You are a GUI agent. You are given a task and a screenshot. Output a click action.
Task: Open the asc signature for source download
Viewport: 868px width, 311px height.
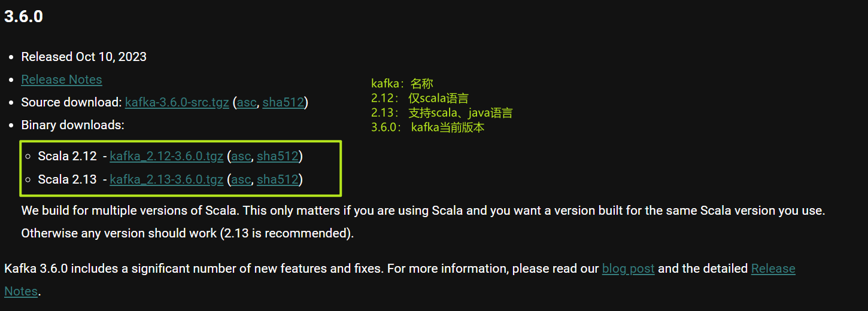tap(247, 102)
